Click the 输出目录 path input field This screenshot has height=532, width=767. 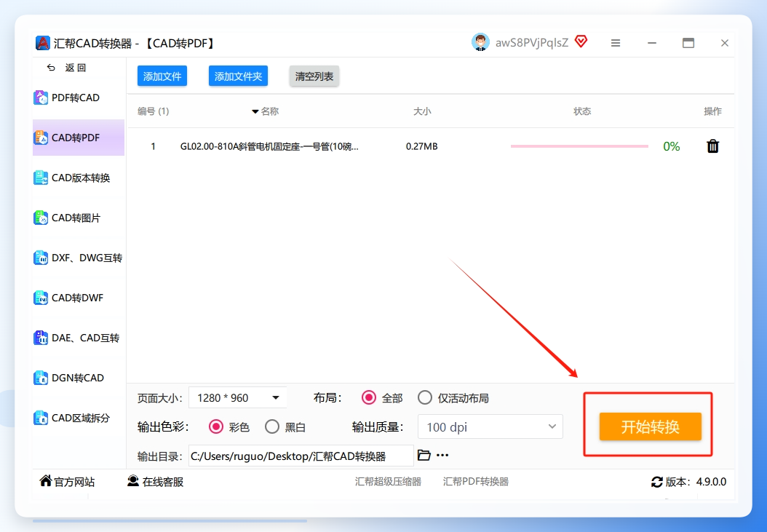click(x=301, y=456)
